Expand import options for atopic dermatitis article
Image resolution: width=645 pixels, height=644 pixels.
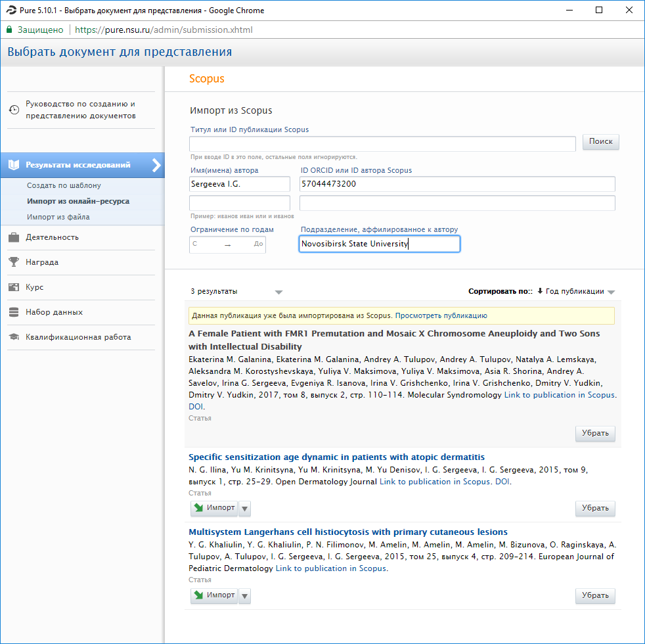(245, 509)
